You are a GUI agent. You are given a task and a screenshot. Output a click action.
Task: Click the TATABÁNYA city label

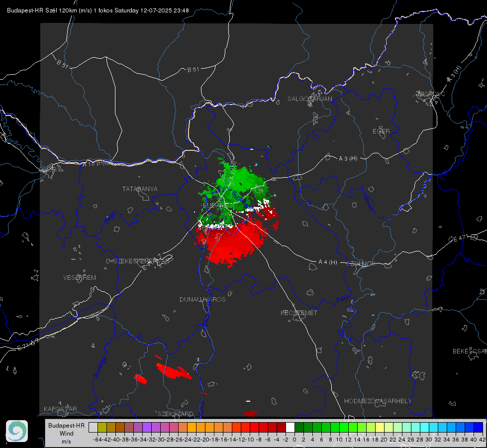click(x=140, y=189)
